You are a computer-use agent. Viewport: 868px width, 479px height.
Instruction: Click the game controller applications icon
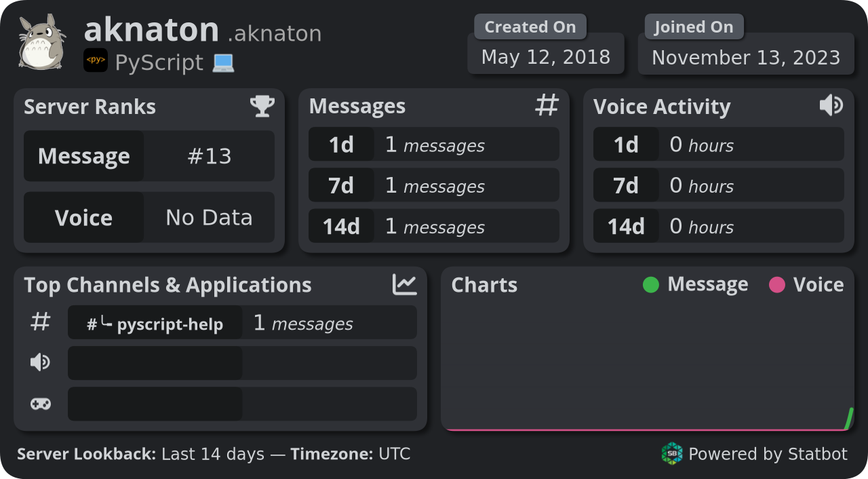[x=41, y=404]
